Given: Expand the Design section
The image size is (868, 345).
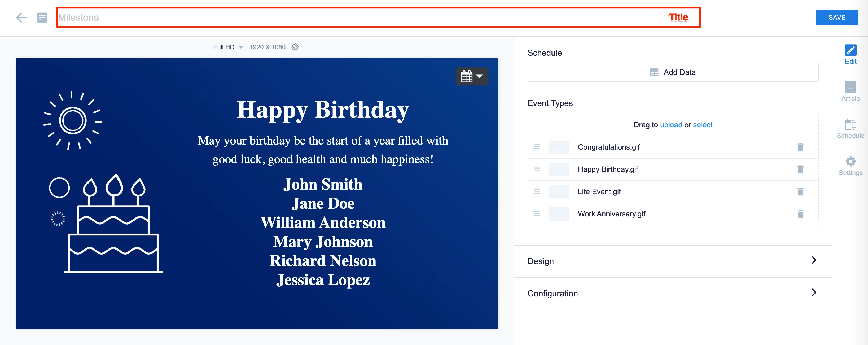Looking at the screenshot, I should tap(673, 261).
